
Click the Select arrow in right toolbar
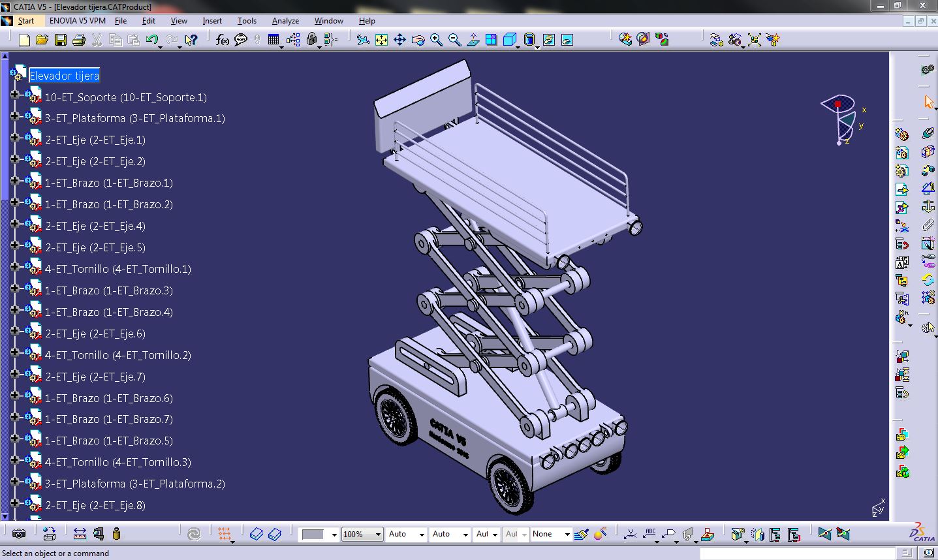(x=928, y=102)
